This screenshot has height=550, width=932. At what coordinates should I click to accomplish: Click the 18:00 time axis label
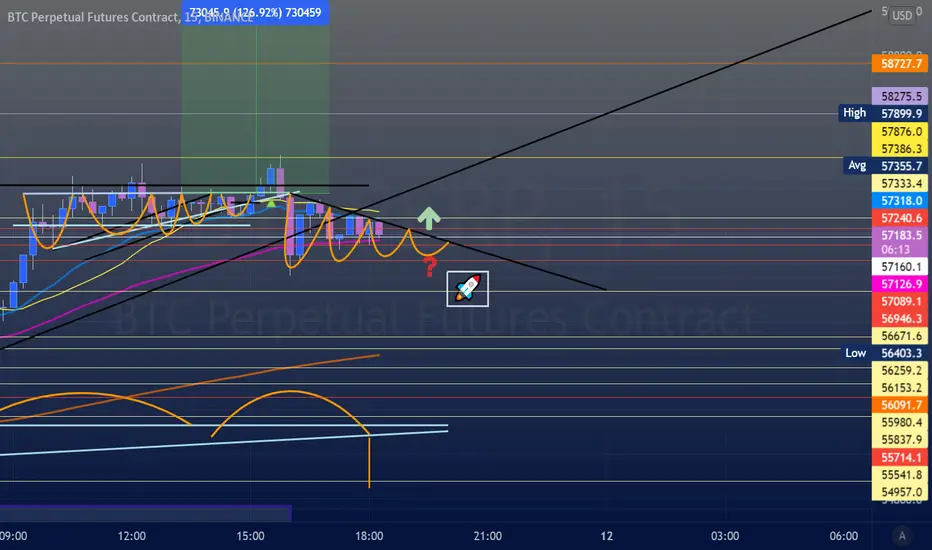(369, 536)
